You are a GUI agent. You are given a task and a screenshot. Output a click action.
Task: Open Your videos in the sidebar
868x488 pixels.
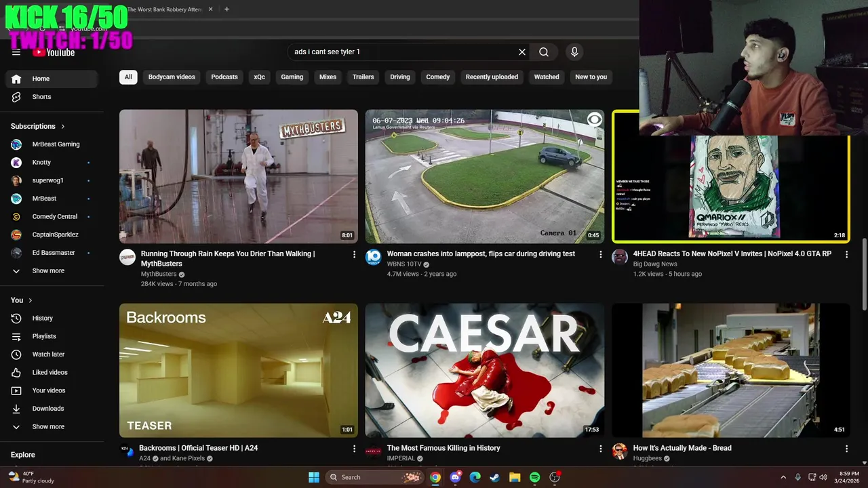click(x=52, y=390)
